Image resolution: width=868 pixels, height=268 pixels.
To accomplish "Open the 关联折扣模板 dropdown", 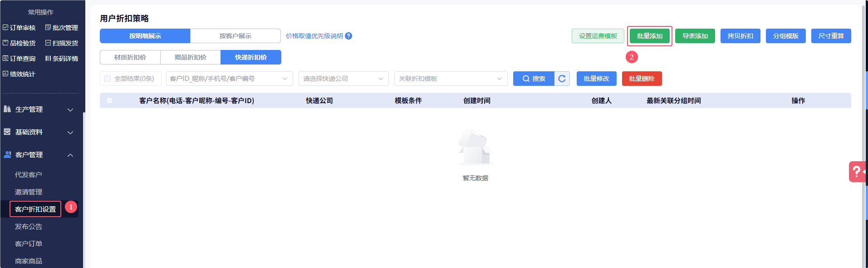I will click(x=450, y=79).
